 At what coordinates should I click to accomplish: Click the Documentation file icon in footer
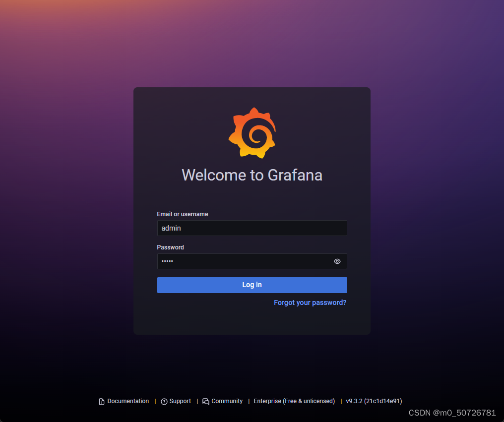coord(102,402)
